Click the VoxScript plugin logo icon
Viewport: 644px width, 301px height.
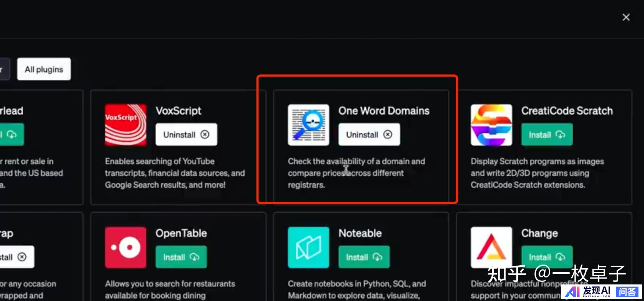coord(125,125)
